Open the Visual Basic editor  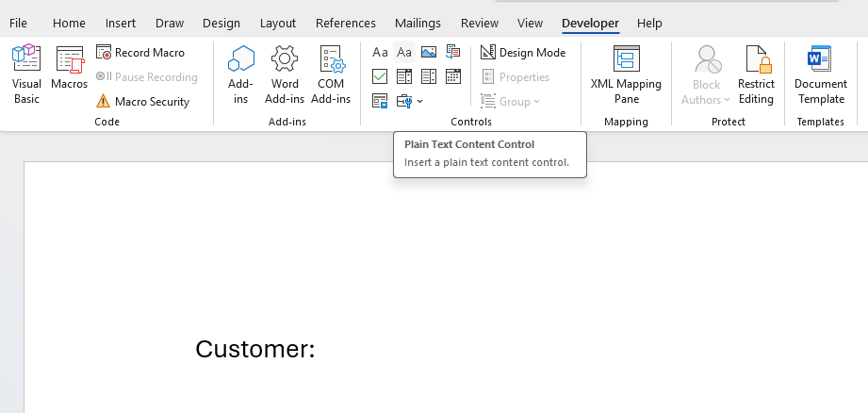pyautogui.click(x=26, y=74)
